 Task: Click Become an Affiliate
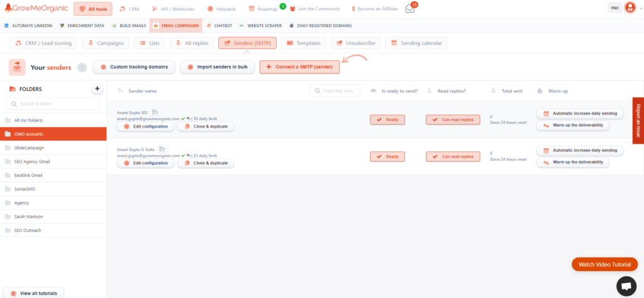pyautogui.click(x=375, y=9)
